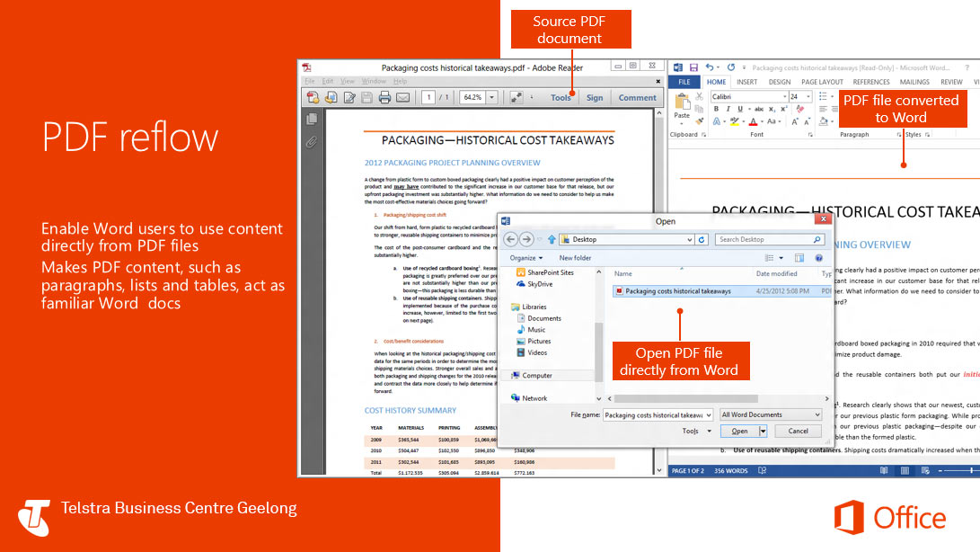Toggle Italic formatting in Word ribbon

[728, 109]
